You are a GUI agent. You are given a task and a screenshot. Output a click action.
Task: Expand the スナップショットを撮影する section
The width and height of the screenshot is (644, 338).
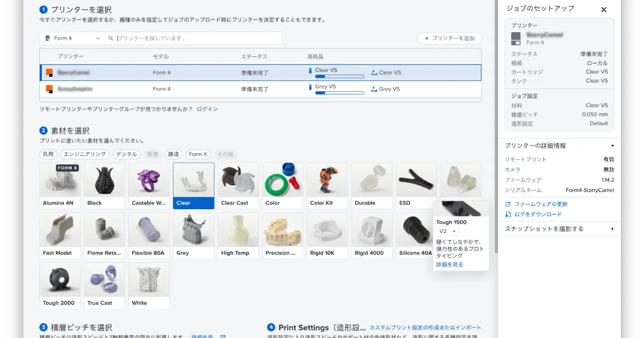point(612,229)
